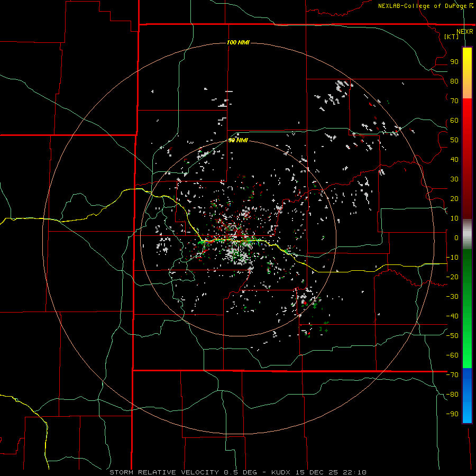Select the -70 scale value

(452, 375)
